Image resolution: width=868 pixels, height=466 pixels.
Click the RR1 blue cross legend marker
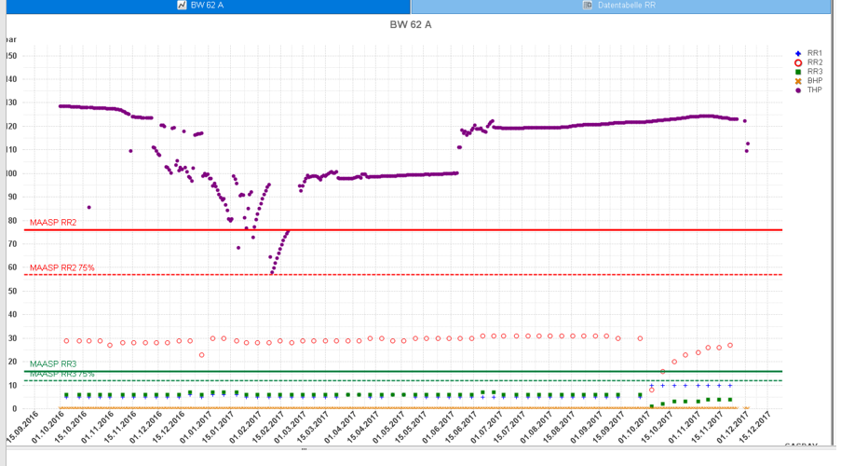pyautogui.click(x=798, y=54)
